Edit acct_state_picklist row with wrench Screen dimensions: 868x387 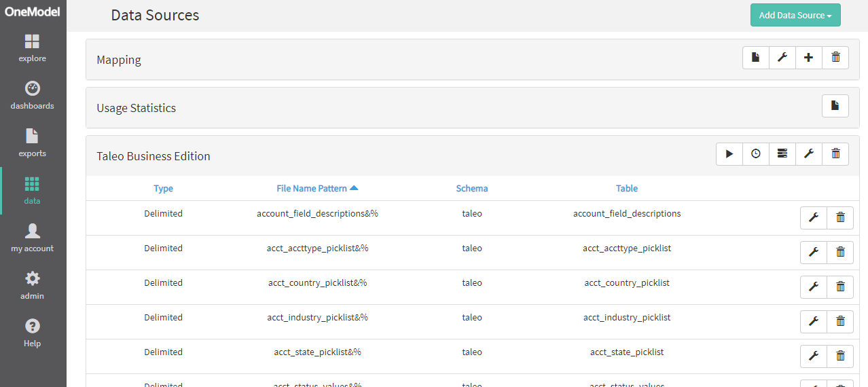click(814, 356)
